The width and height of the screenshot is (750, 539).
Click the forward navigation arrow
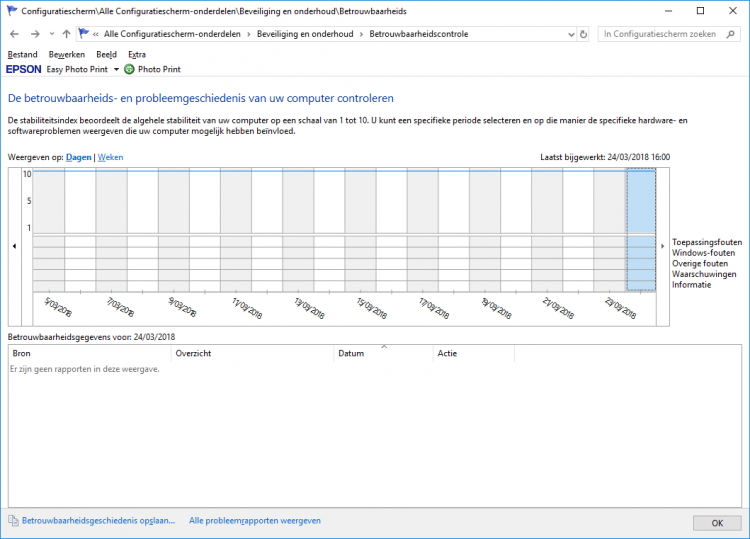pyautogui.click(x=34, y=34)
